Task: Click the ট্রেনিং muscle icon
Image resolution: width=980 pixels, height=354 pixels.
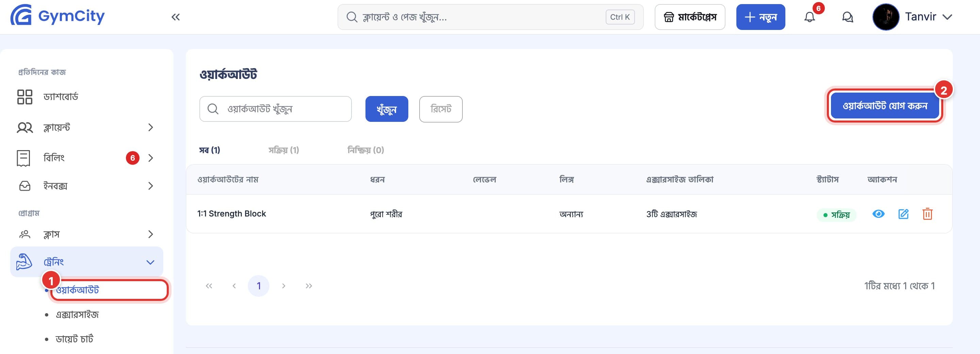Action: point(24,262)
